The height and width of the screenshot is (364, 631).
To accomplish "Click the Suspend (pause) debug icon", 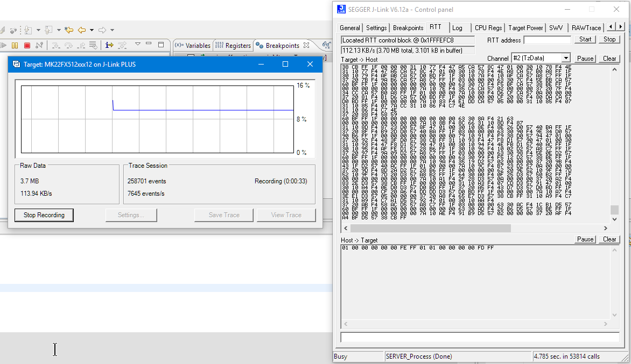I will [x=15, y=46].
